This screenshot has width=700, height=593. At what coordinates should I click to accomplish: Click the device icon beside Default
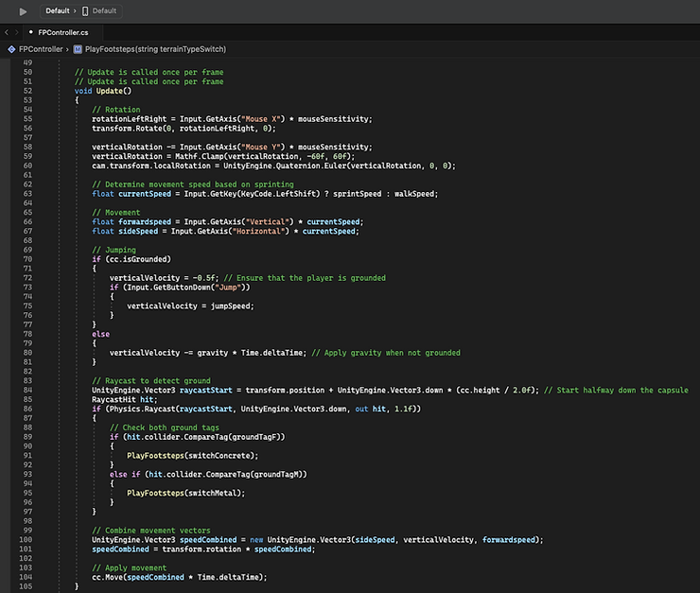click(85, 11)
